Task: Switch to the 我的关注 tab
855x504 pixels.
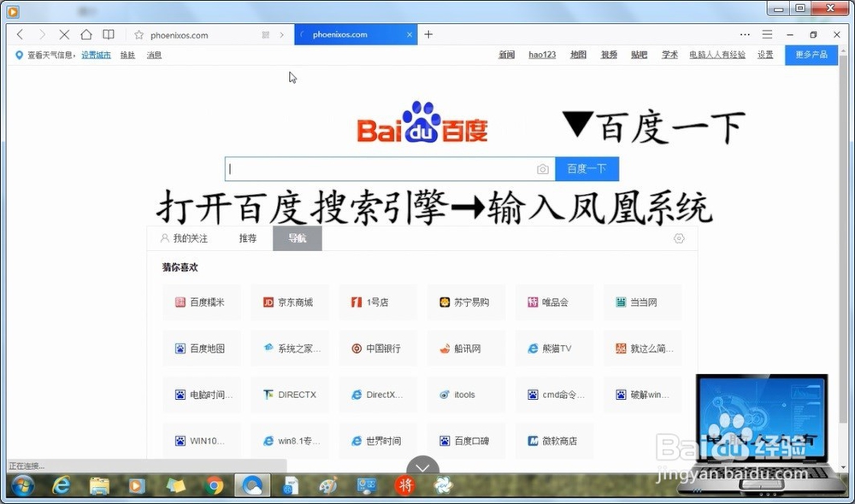Action: (184, 238)
